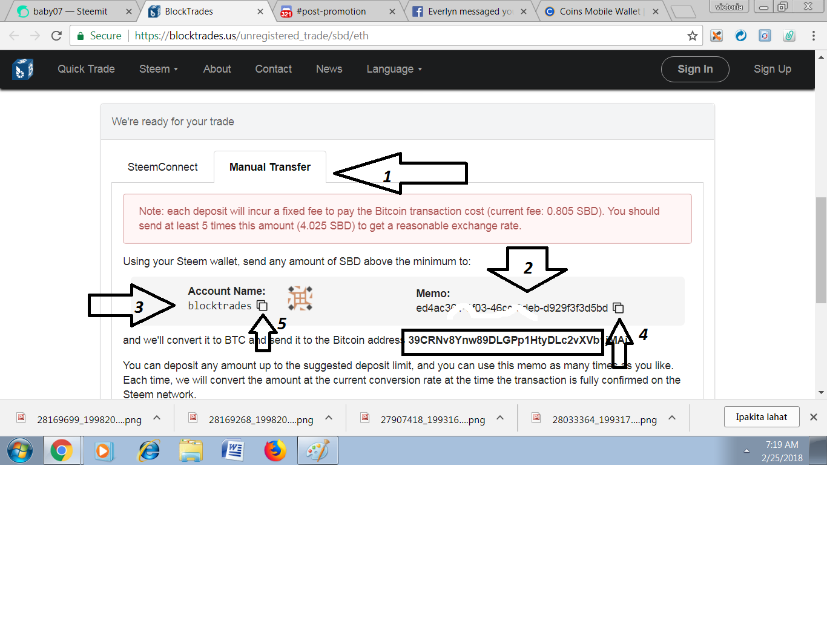The width and height of the screenshot is (827, 644).
Task: Launch Windows Media Player from taskbar
Action: (104, 451)
